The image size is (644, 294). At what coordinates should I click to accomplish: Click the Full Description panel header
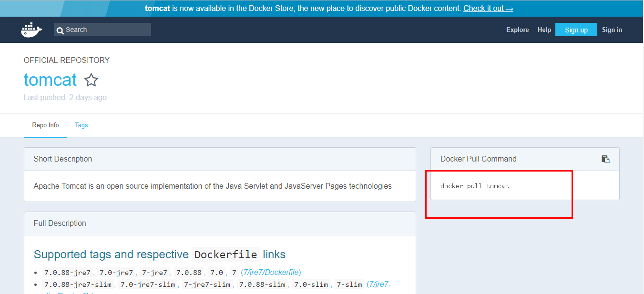coord(220,223)
